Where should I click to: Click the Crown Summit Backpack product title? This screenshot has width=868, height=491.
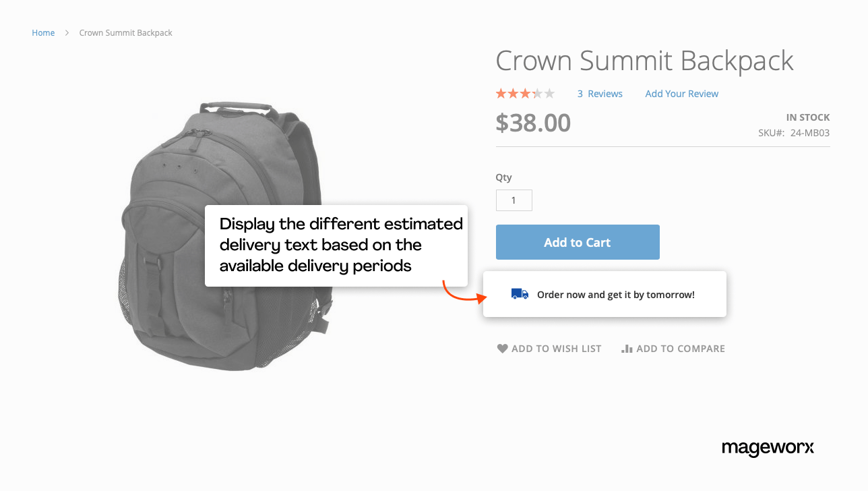(644, 61)
